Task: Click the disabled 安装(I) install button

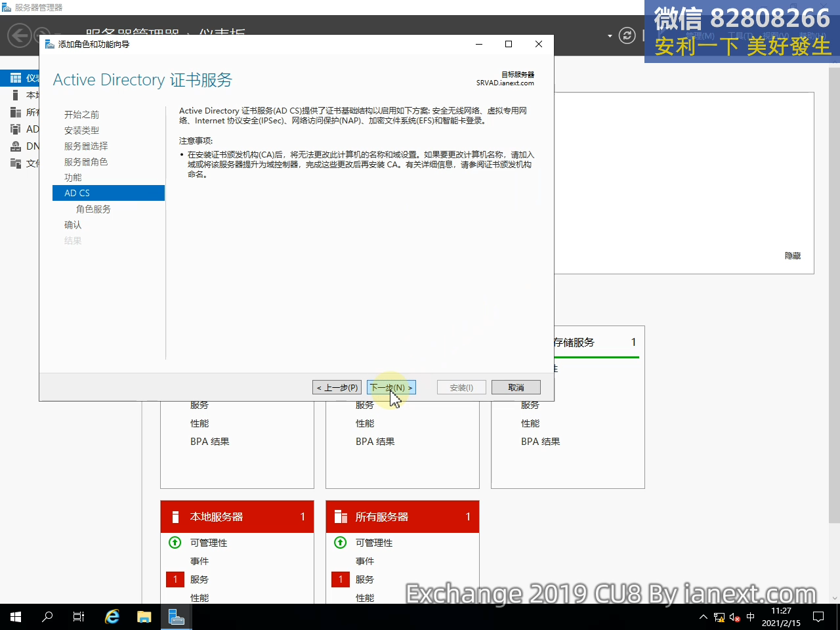Action: (x=461, y=388)
